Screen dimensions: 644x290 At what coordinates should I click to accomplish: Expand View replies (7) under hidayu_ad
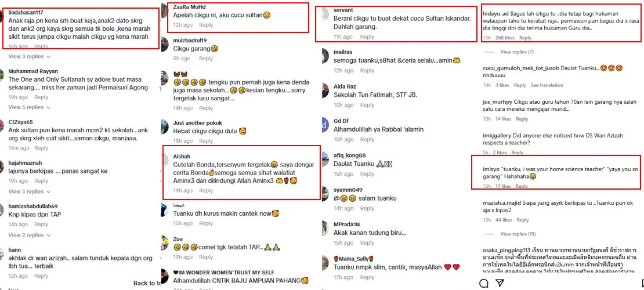(517, 52)
